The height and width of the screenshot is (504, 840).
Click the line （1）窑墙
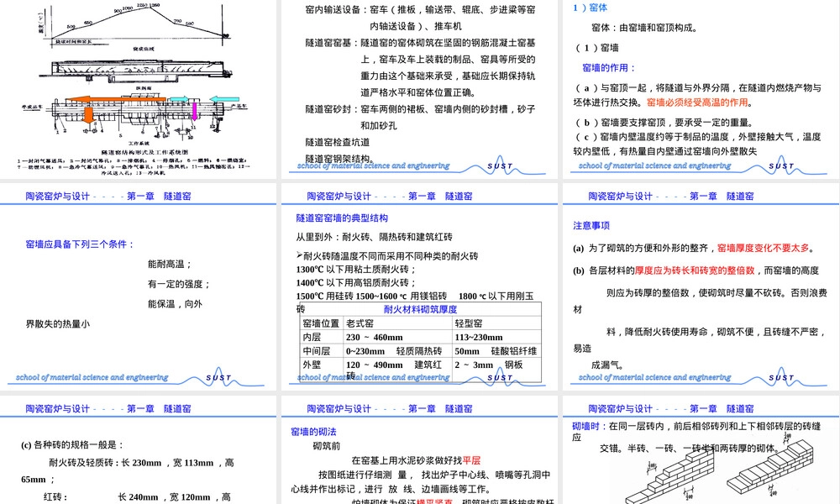[596, 48]
